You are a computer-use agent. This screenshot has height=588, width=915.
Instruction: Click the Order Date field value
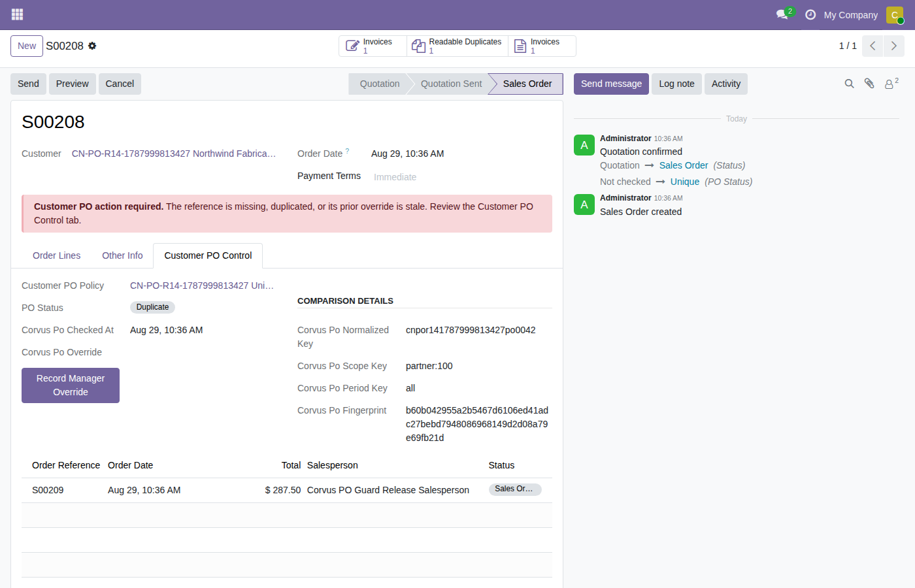pyautogui.click(x=407, y=154)
